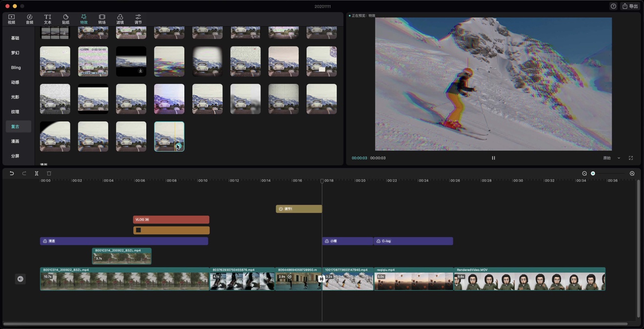Select the VLOG 36 text clip
Viewport: 644px width, 329px height.
point(171,220)
